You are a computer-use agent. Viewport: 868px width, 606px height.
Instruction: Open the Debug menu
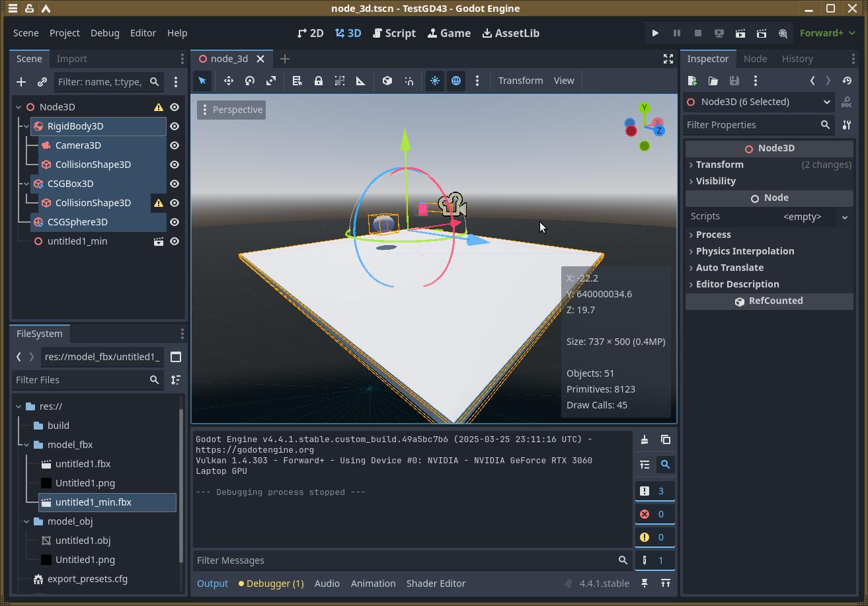click(104, 33)
